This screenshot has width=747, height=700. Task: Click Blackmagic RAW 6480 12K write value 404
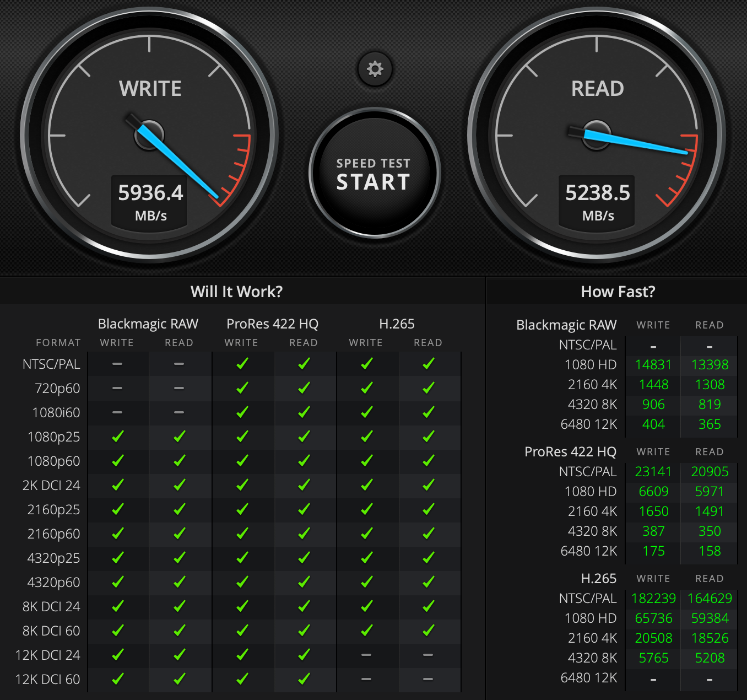[653, 424]
